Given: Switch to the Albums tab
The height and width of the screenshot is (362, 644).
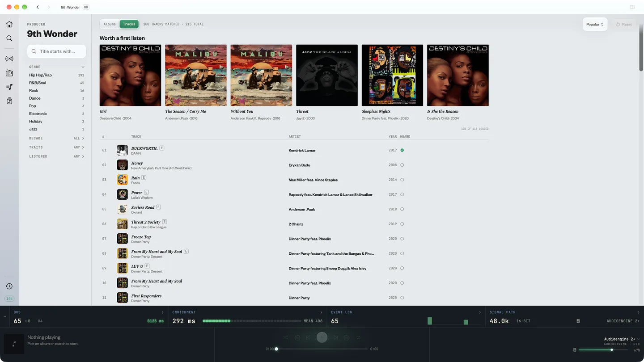Looking at the screenshot, I should click(110, 24).
